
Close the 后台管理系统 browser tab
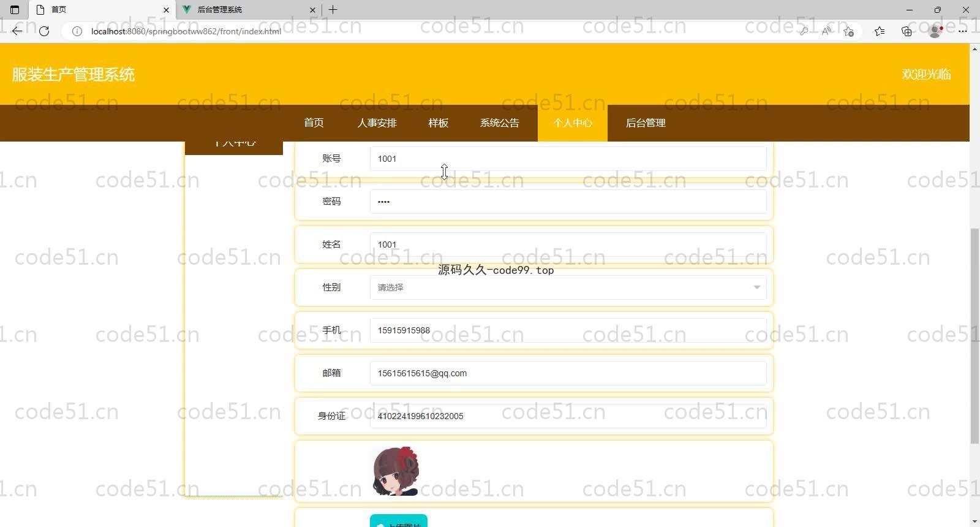click(x=312, y=10)
